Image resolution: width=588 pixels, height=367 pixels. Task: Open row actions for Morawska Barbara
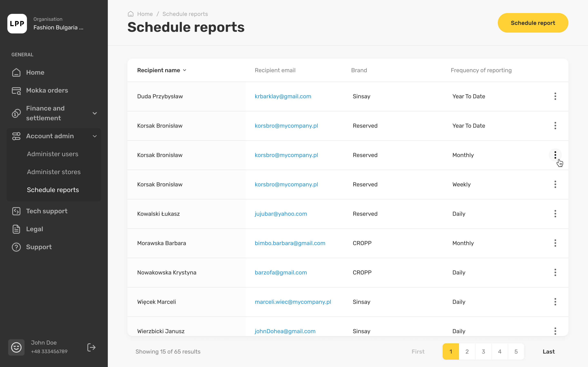point(555,243)
